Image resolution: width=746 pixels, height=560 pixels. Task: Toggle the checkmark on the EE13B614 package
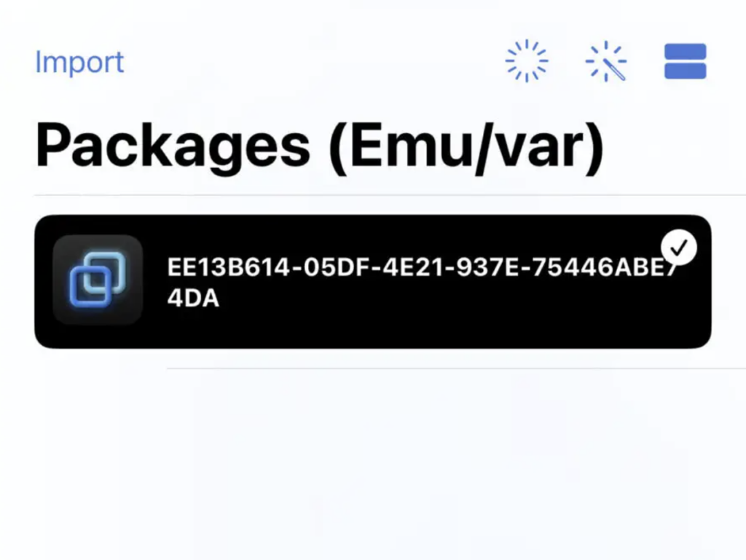click(x=679, y=248)
